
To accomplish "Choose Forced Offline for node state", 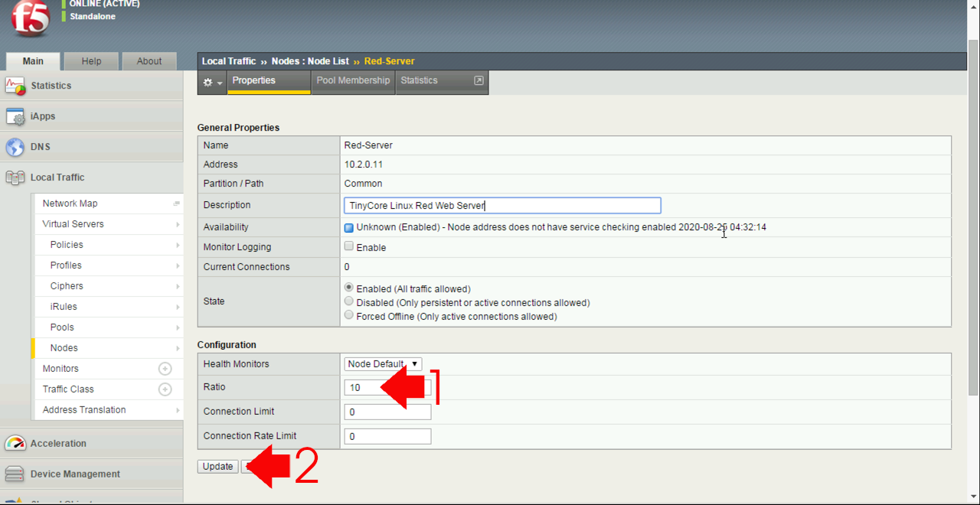I will click(x=349, y=313).
